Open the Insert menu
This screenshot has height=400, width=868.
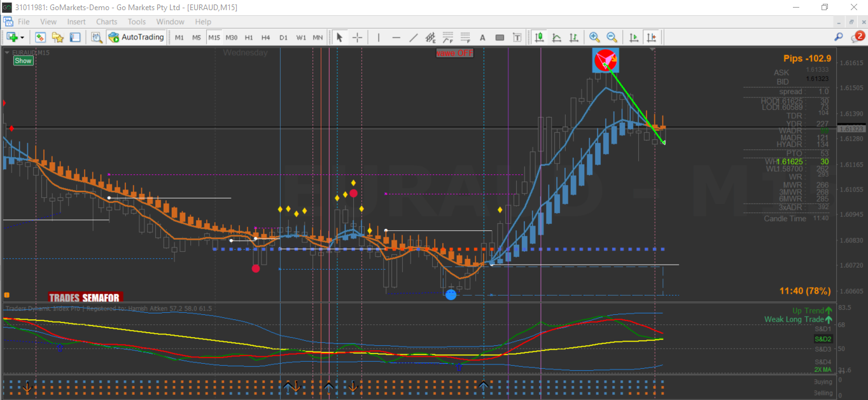point(76,22)
